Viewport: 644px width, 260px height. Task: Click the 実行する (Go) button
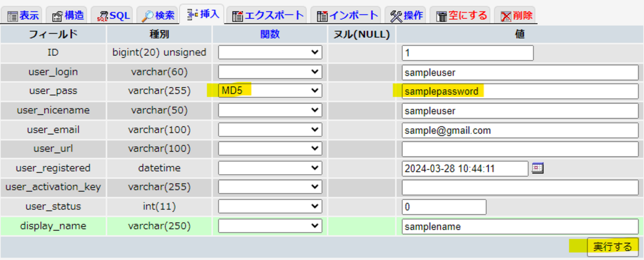point(612,247)
